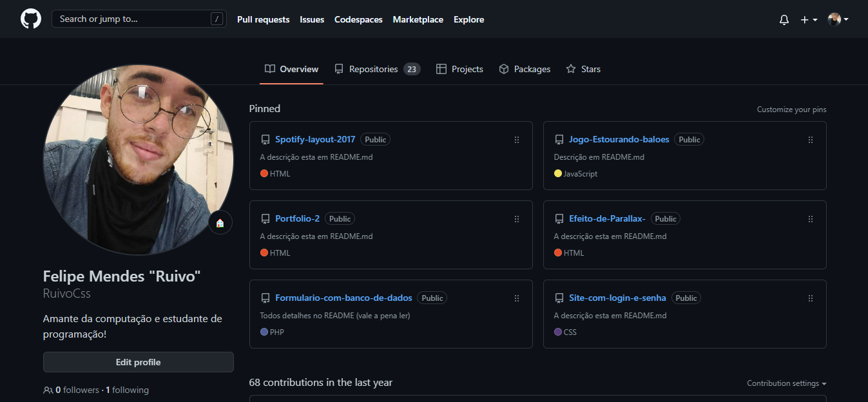Viewport: 868px width, 402px height.
Task: Click the name Felipe Mendes "Ruivo"
Action: pos(122,276)
